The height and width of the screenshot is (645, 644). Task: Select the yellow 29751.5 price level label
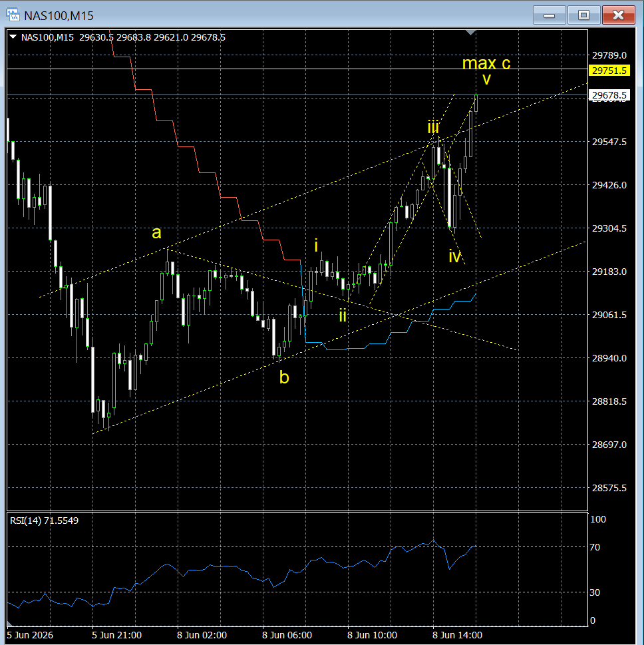click(609, 71)
